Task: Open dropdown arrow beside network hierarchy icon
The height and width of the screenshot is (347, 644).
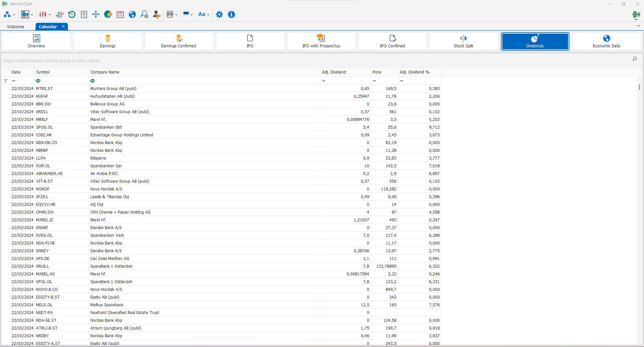Action: point(14,15)
